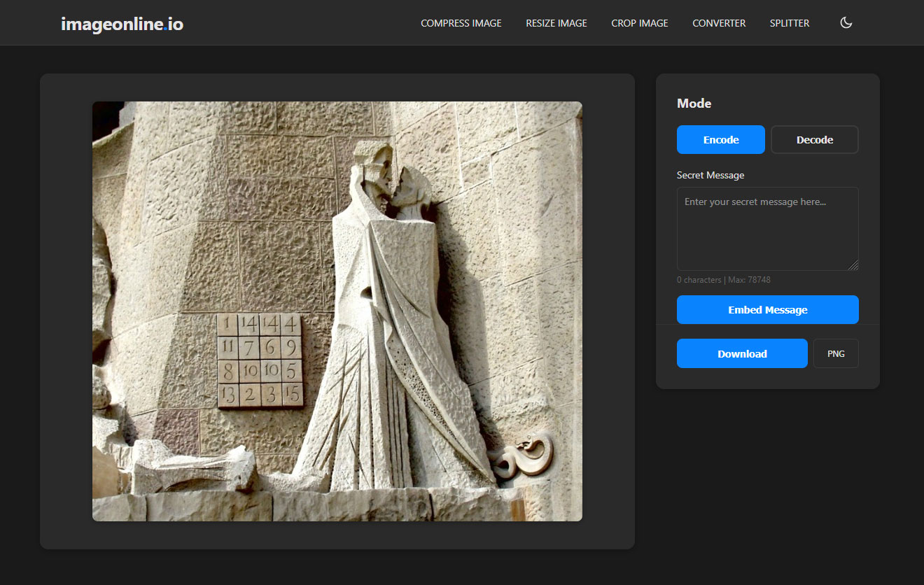Navigate to the Splitter tool
The width and height of the screenshot is (924, 585).
(x=789, y=23)
